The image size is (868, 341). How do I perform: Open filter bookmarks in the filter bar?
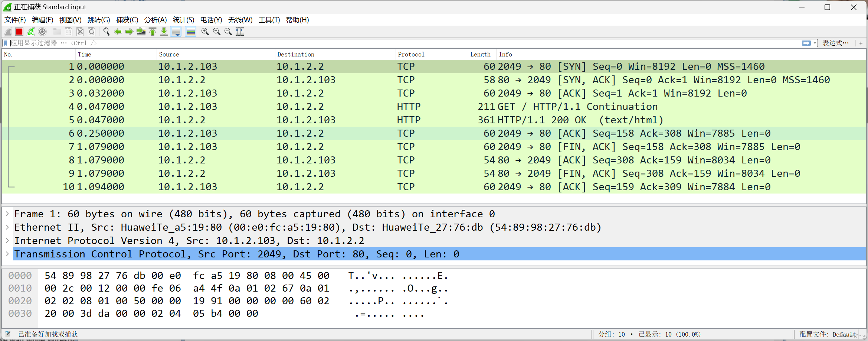pyautogui.click(x=6, y=43)
